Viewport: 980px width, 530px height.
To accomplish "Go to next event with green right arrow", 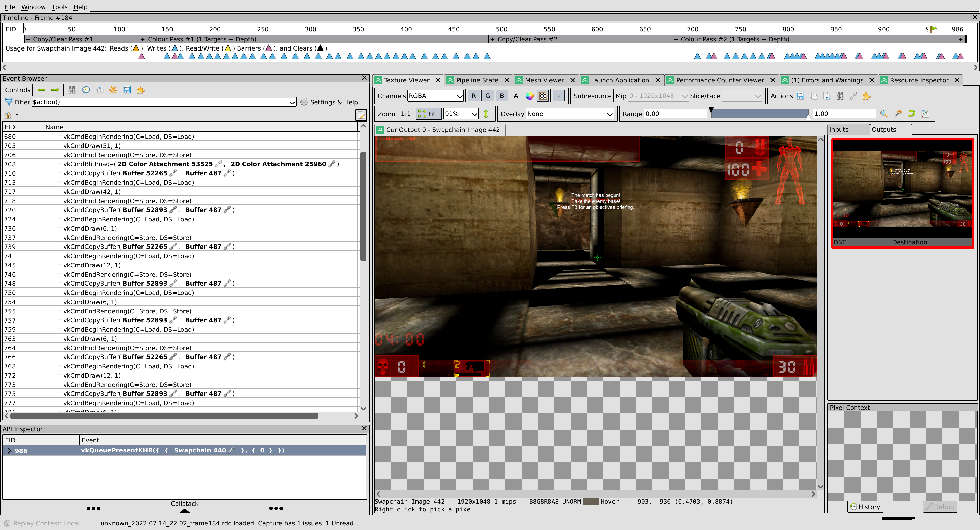I will coord(55,90).
